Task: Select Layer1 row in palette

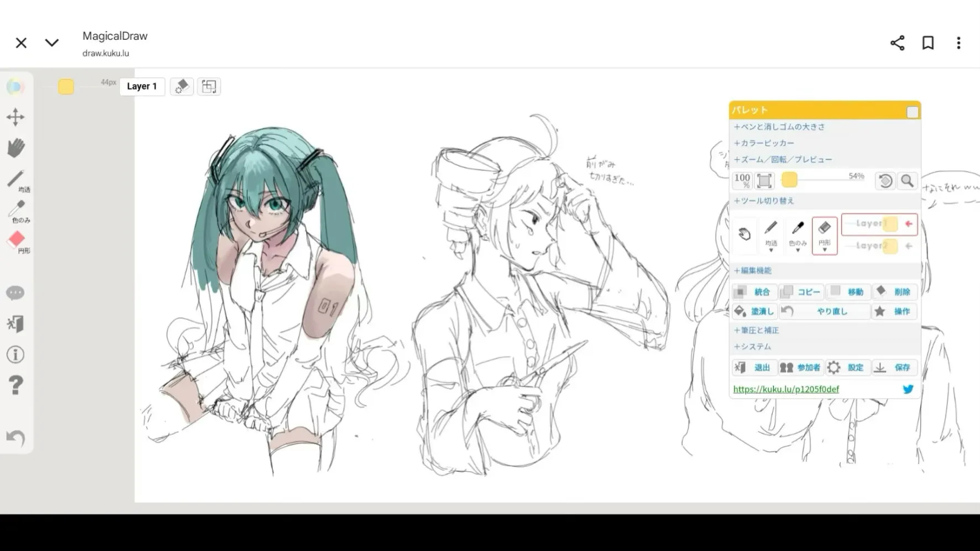Action: pos(879,224)
